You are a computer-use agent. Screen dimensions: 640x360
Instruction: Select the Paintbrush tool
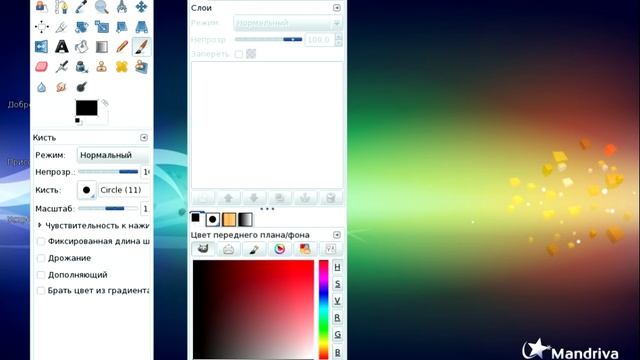pos(141,47)
